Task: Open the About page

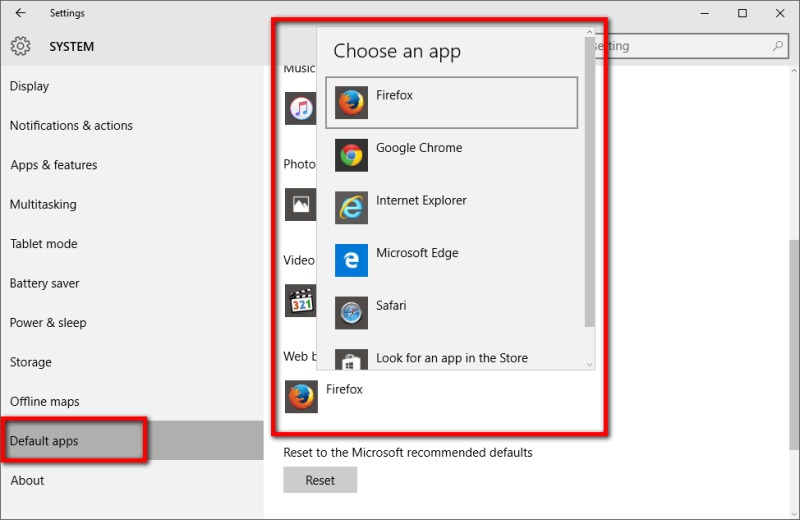Action: coord(132,480)
